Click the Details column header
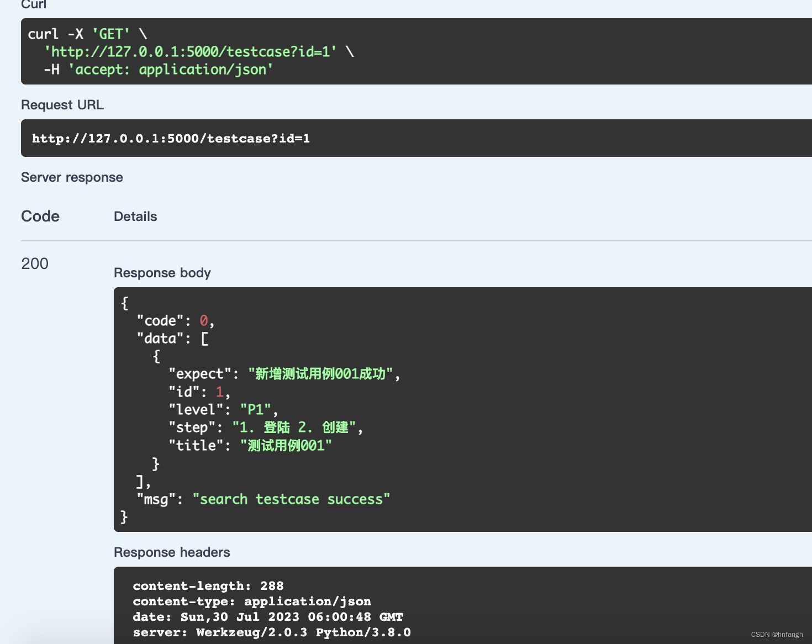This screenshot has height=644, width=812. tap(135, 217)
